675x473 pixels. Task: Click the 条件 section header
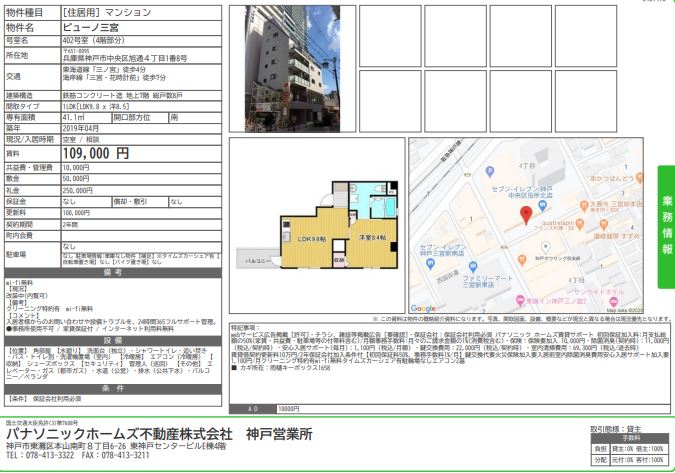(113, 389)
